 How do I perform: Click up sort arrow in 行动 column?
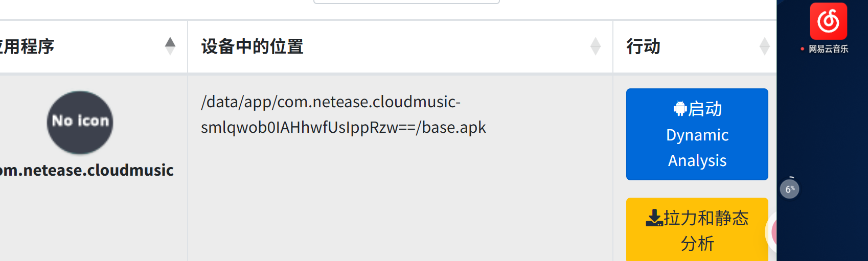click(x=765, y=41)
